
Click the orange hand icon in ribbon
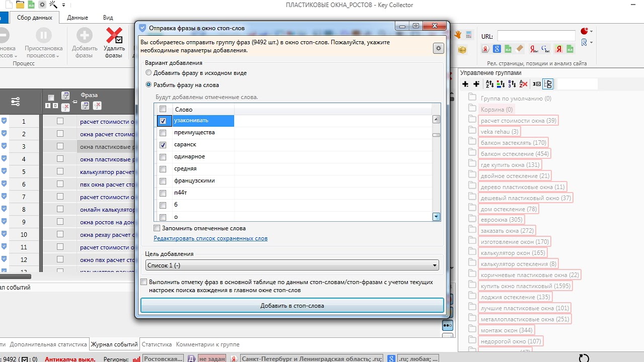click(x=458, y=35)
